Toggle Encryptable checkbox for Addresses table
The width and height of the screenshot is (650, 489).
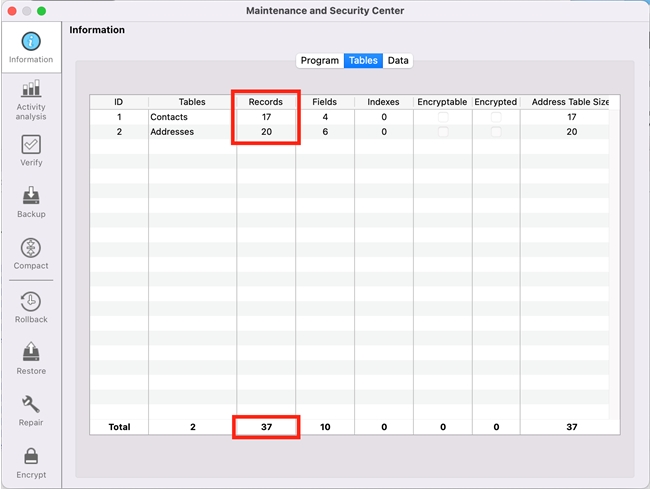443,132
